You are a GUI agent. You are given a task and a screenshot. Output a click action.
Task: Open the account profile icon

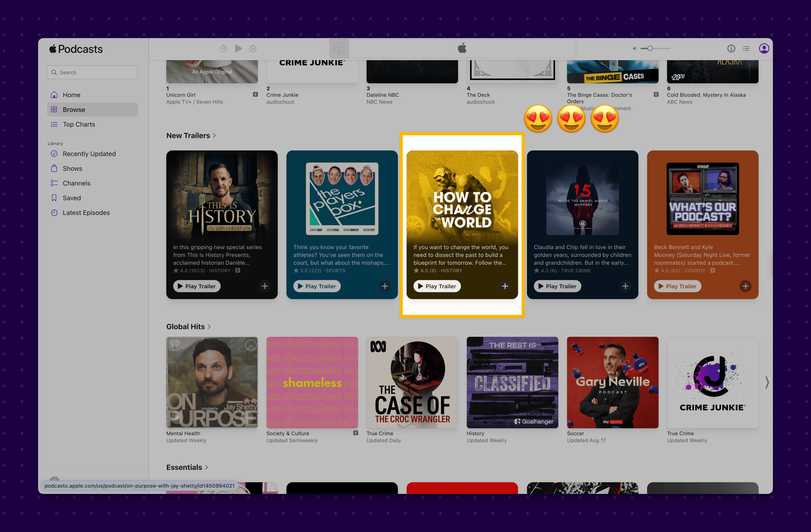tap(764, 49)
